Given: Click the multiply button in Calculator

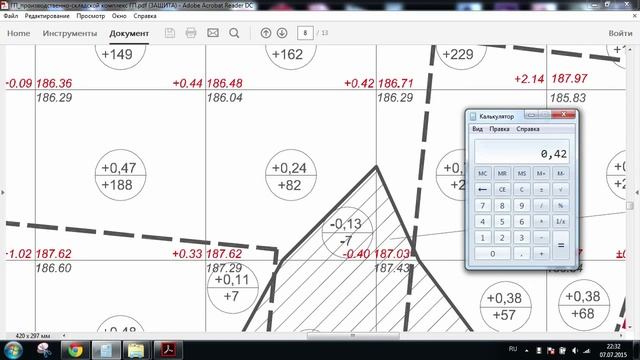Looking at the screenshot, I should [x=541, y=221].
